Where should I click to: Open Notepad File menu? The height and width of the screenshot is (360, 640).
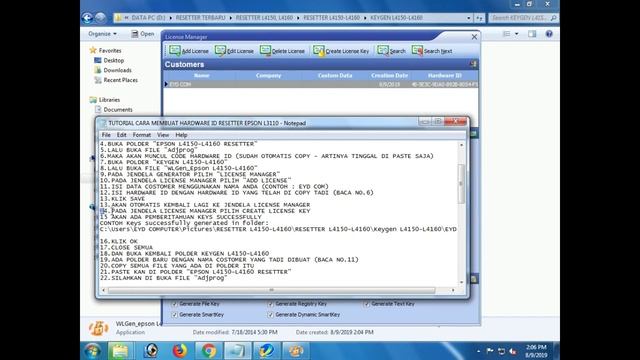click(x=106, y=135)
